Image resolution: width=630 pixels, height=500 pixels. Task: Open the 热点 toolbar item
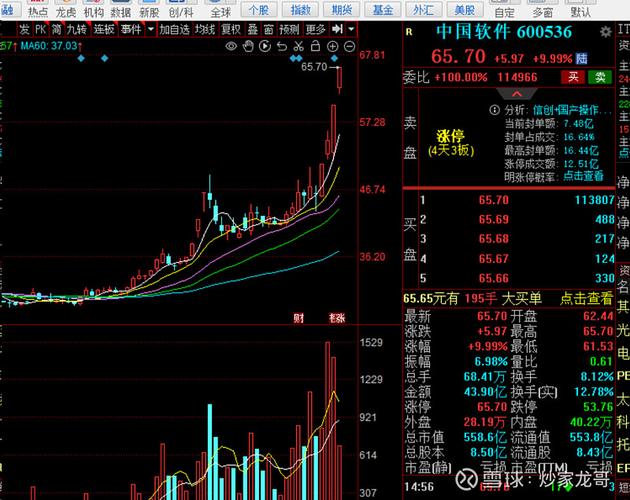38,10
